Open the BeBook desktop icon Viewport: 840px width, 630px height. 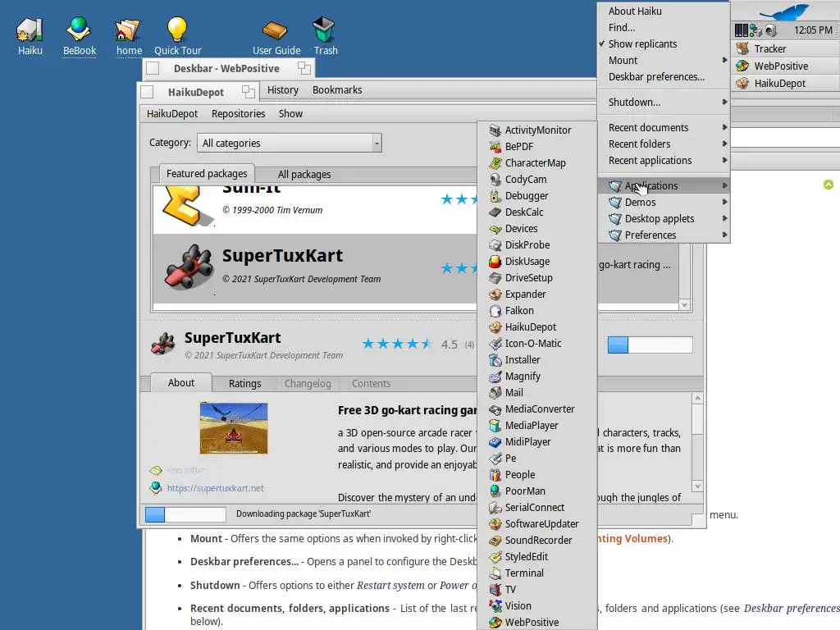(x=80, y=36)
